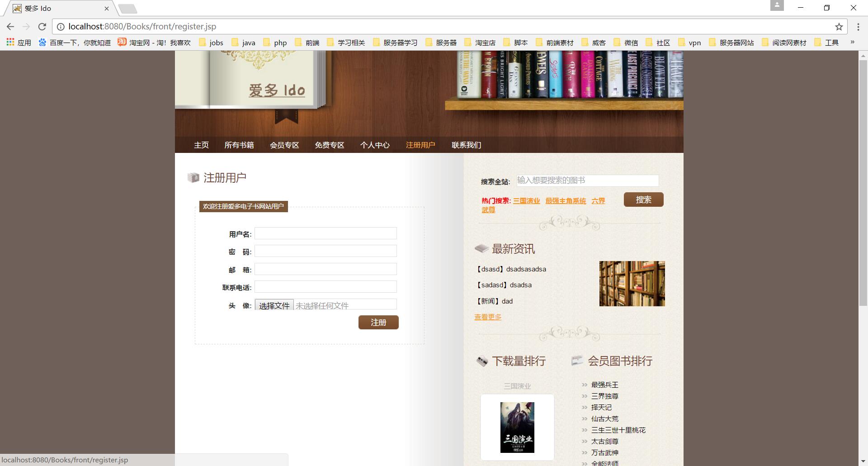Screen dimensions: 868x466
Task: Open ranked book 三生三世十里桃花
Action: click(x=618, y=430)
